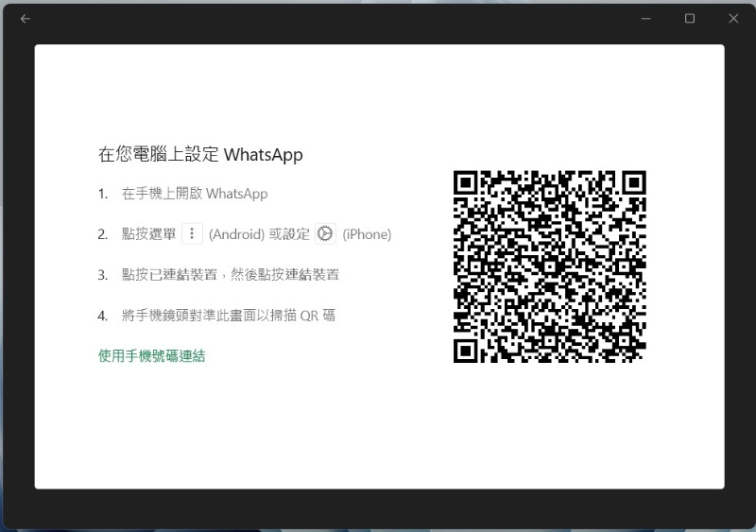Click the top-left corner square of the QR code

pos(466,182)
